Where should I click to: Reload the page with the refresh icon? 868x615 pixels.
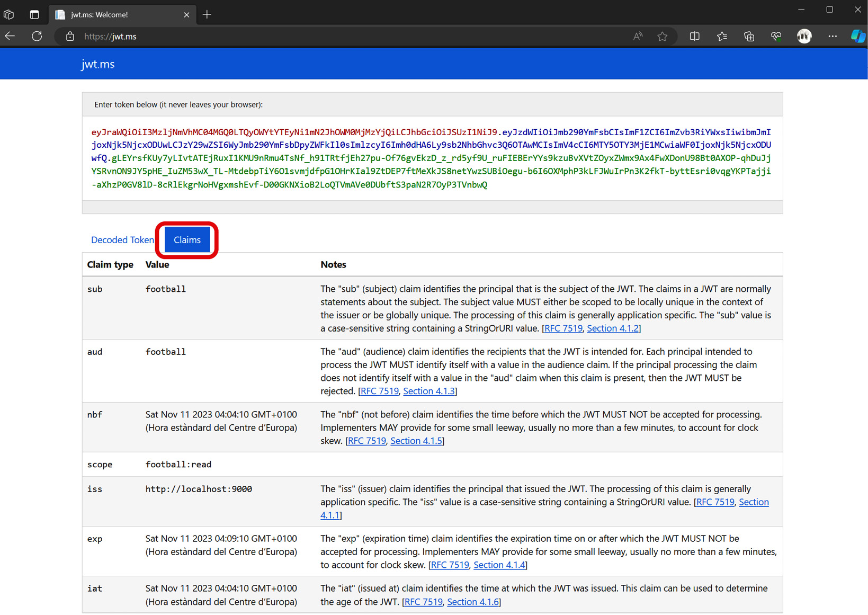(x=37, y=36)
